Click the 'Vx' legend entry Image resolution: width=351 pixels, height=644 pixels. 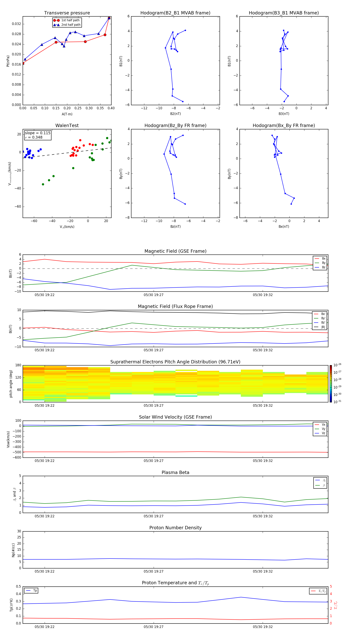click(x=320, y=425)
